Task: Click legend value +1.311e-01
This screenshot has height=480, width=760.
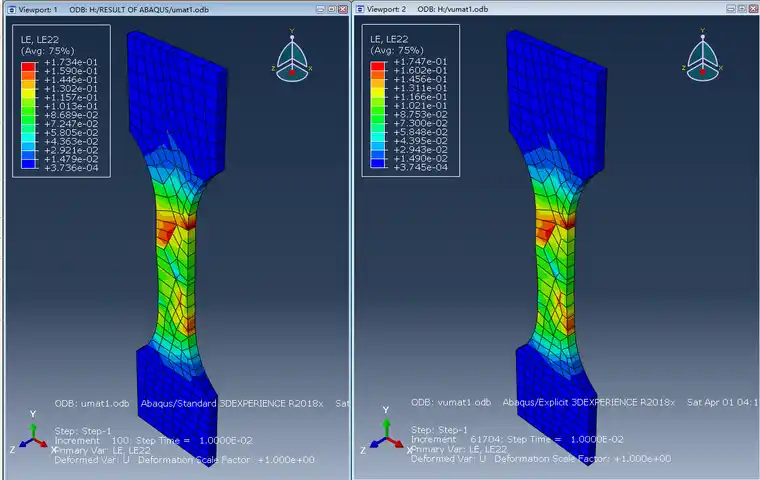Action: pos(420,88)
